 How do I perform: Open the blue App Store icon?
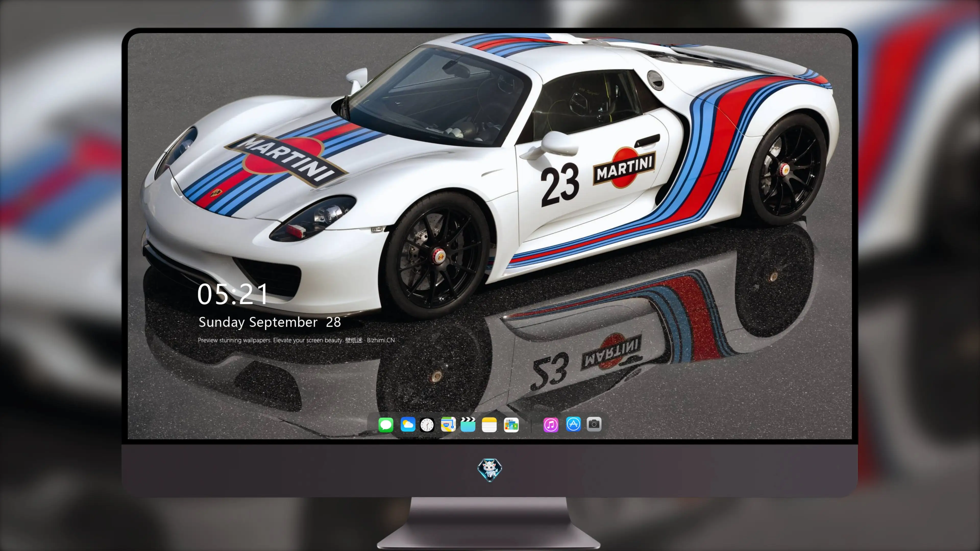[x=573, y=424]
